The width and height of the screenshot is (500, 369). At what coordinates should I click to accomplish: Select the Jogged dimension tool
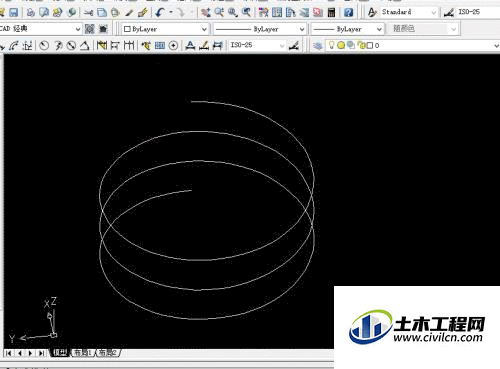(x=58, y=45)
